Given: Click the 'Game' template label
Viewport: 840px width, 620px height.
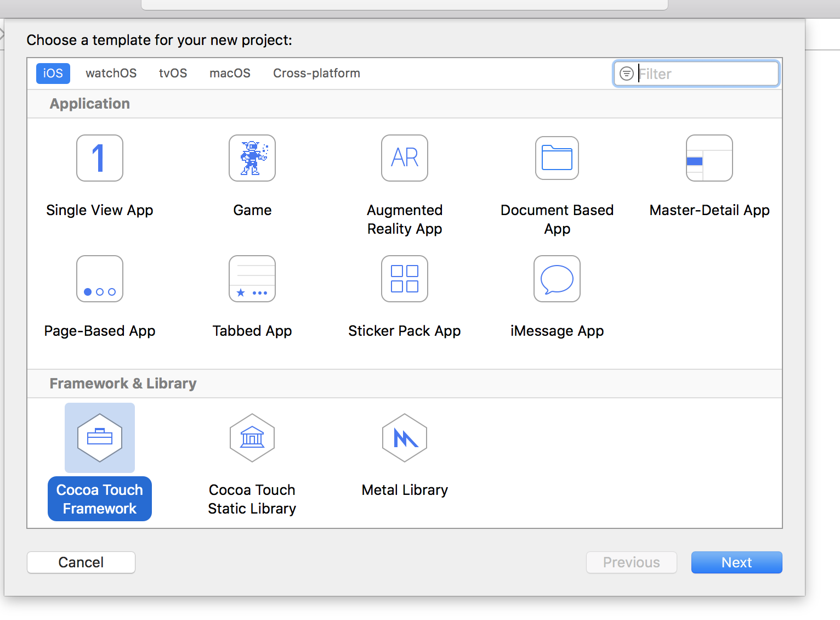Looking at the screenshot, I should (252, 210).
